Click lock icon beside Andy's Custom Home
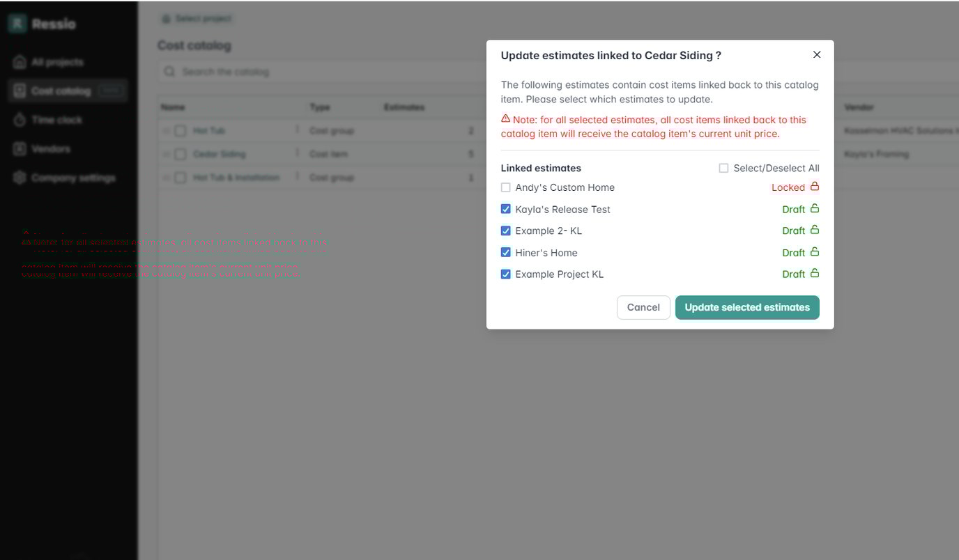Screen dimensions: 959x560 click(x=814, y=187)
